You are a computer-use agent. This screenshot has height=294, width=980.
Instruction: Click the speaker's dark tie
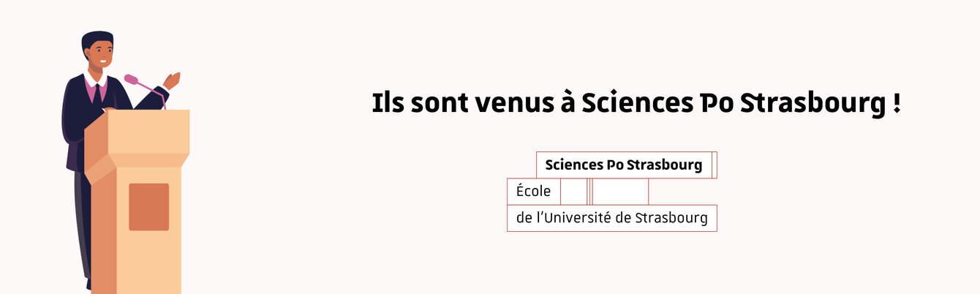[97, 94]
